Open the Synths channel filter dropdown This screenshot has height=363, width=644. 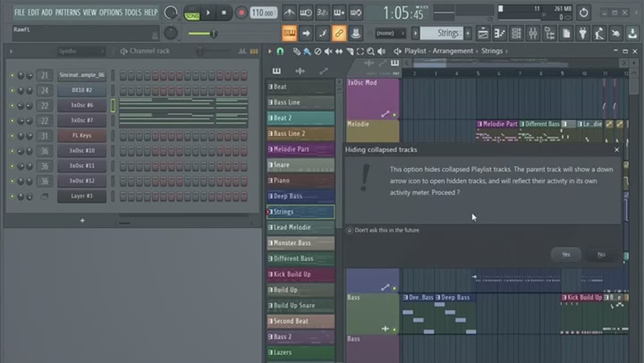tap(80, 51)
